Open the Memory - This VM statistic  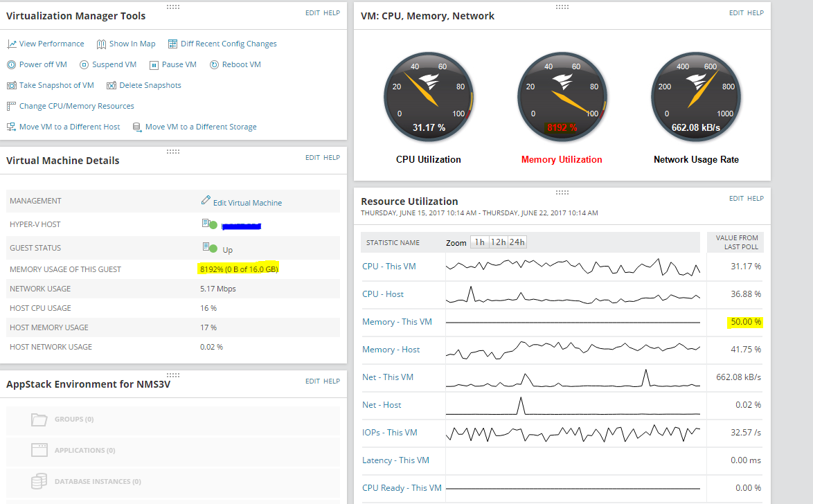397,321
